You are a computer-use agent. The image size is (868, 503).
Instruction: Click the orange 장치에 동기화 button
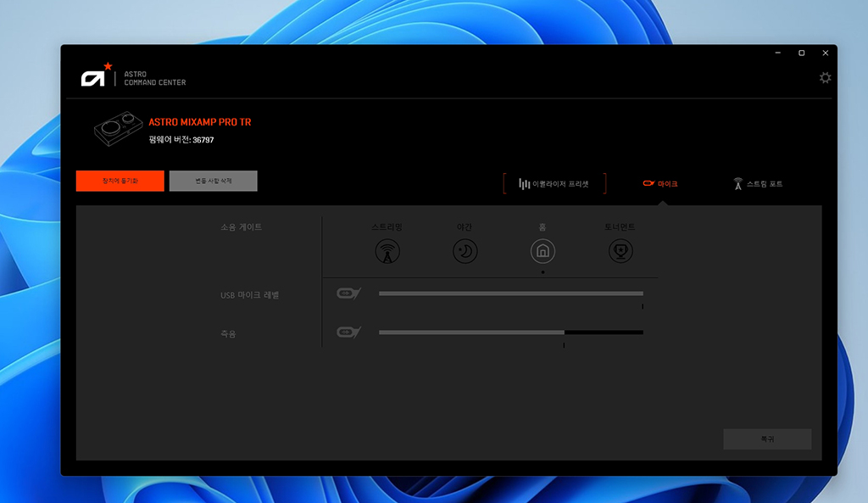coord(120,182)
